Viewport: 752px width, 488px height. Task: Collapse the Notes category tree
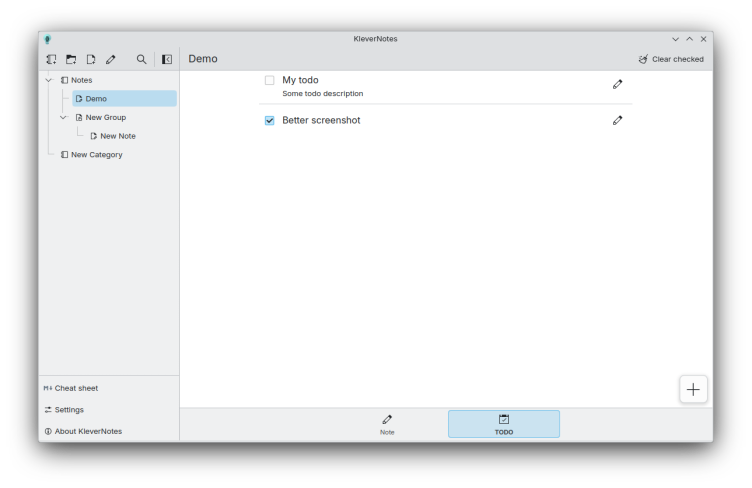click(49, 80)
